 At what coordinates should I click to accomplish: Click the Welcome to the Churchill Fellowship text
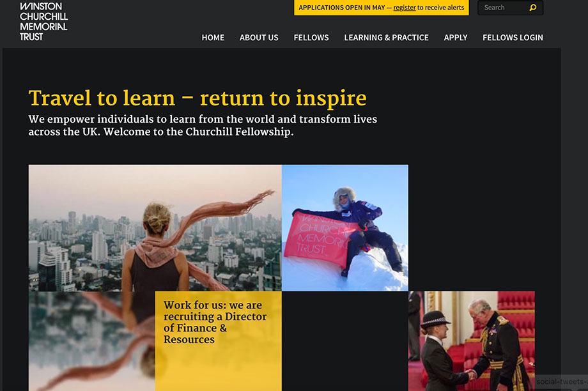pos(198,132)
